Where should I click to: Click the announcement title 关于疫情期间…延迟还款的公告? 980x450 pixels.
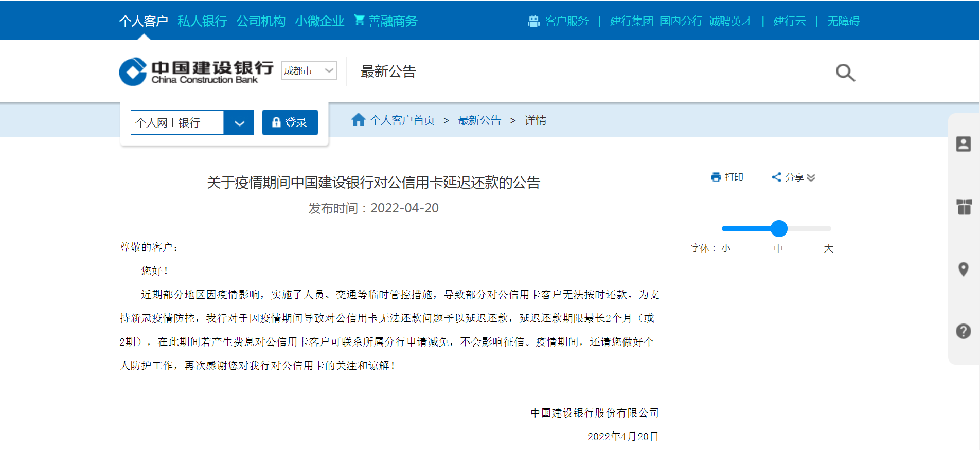tap(373, 183)
